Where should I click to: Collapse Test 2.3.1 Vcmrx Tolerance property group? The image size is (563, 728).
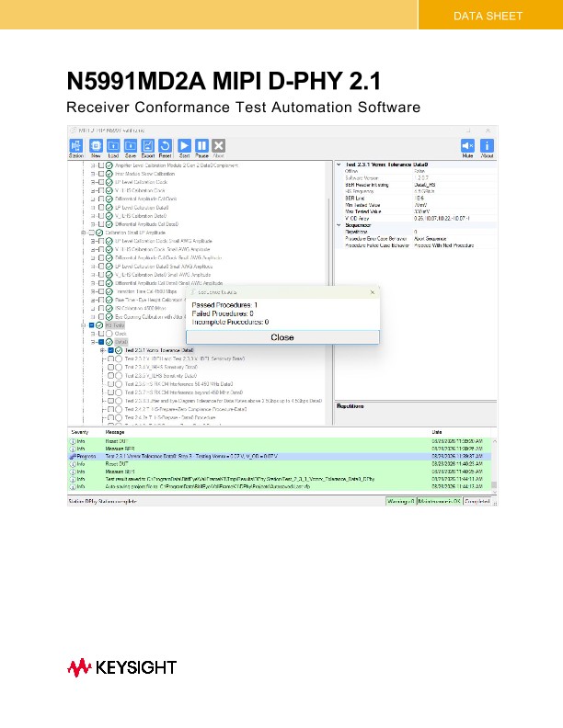coord(339,165)
